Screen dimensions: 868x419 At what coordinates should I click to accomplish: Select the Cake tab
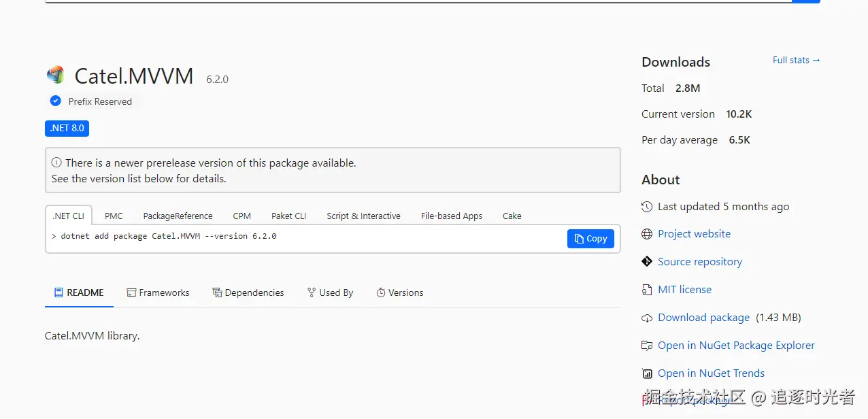click(512, 216)
